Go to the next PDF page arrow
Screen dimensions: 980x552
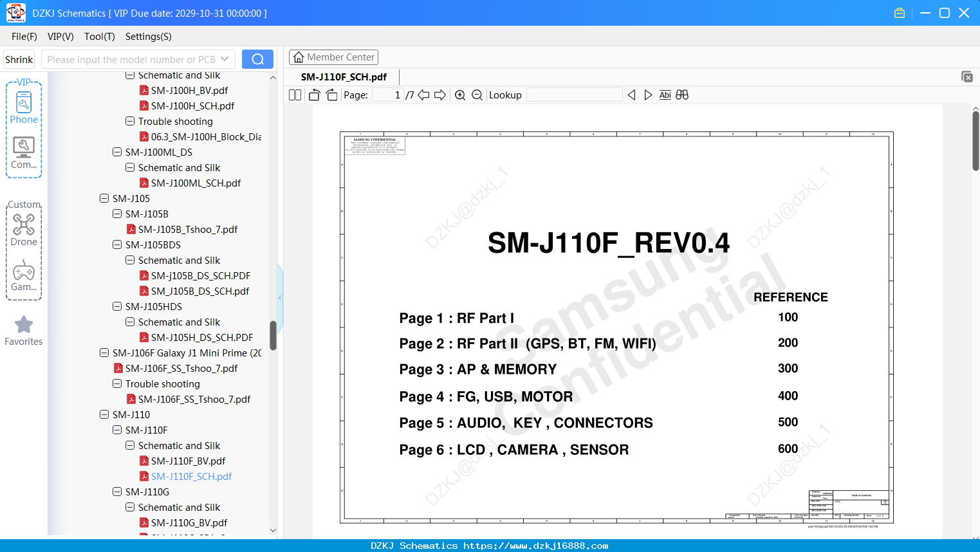tap(440, 95)
